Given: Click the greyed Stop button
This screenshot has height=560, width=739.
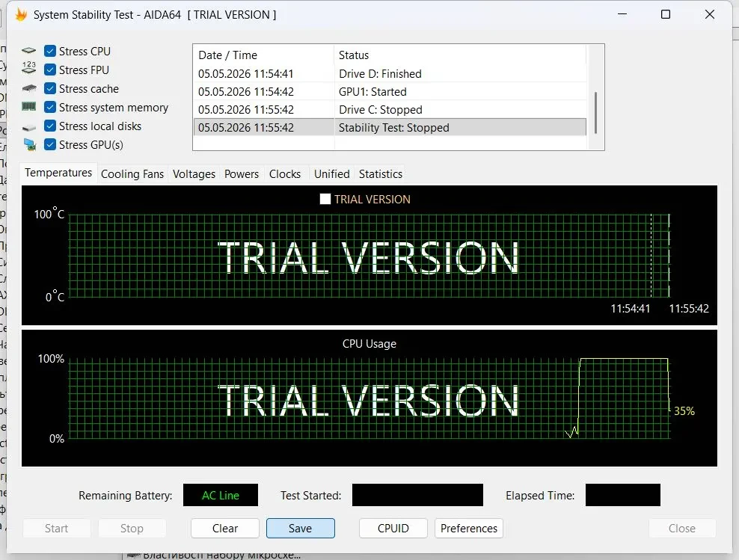Looking at the screenshot, I should pos(132,529).
